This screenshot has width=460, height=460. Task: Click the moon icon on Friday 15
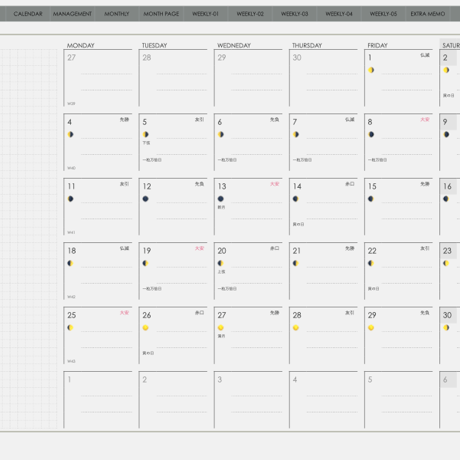click(x=371, y=199)
